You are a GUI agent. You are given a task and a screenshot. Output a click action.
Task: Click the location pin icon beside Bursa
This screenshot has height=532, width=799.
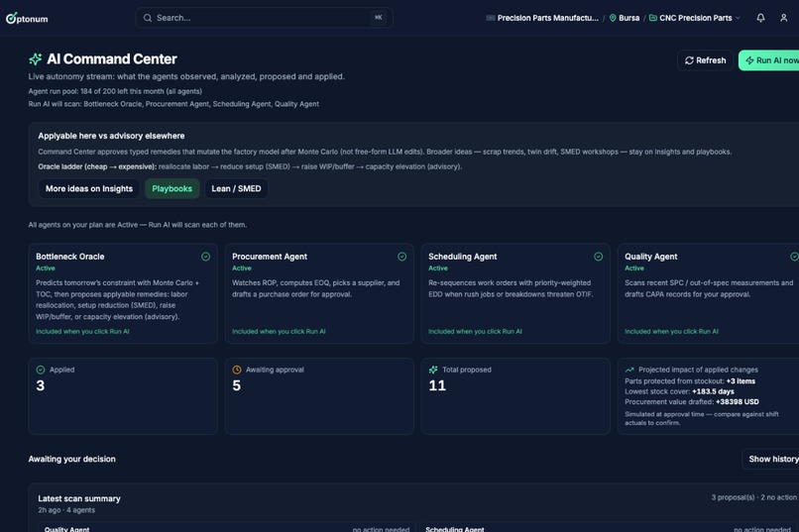pyautogui.click(x=613, y=18)
